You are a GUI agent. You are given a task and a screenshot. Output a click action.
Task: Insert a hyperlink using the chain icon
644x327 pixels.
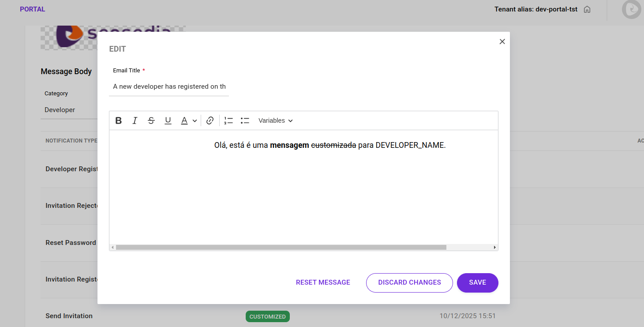(210, 120)
